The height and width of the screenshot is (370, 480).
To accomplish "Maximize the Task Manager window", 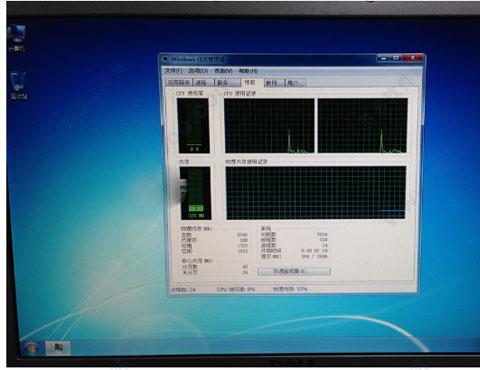I will pos(396,58).
